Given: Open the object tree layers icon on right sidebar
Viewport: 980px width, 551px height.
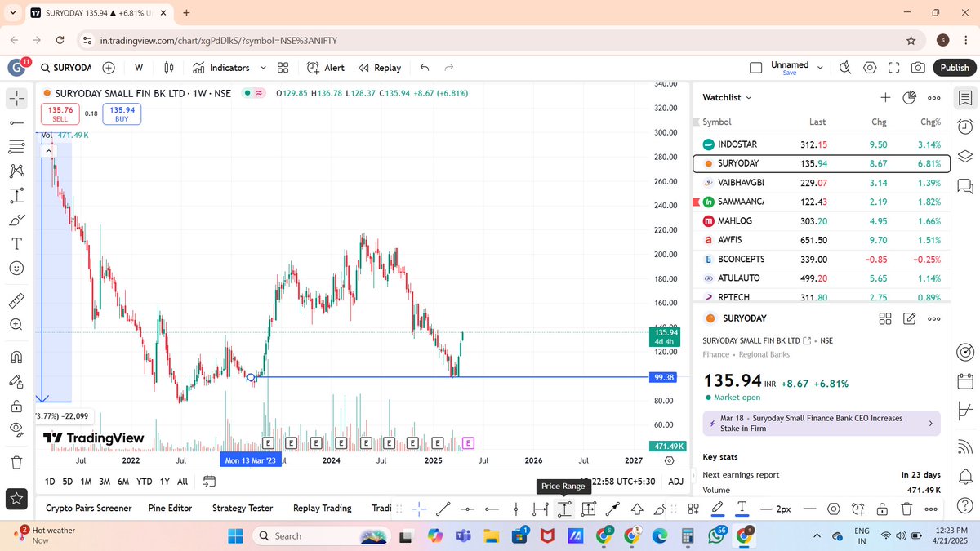Looking at the screenshot, I should coord(964,157).
